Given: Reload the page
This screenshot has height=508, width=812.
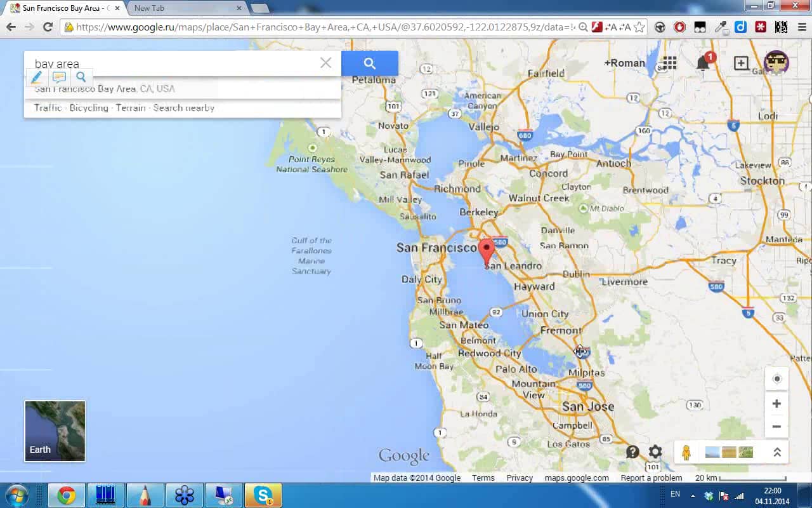Looking at the screenshot, I should click(x=48, y=27).
